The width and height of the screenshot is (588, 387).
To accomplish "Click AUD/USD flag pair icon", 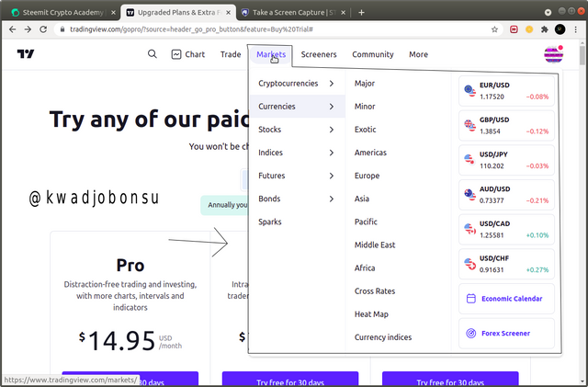I will [x=469, y=195].
